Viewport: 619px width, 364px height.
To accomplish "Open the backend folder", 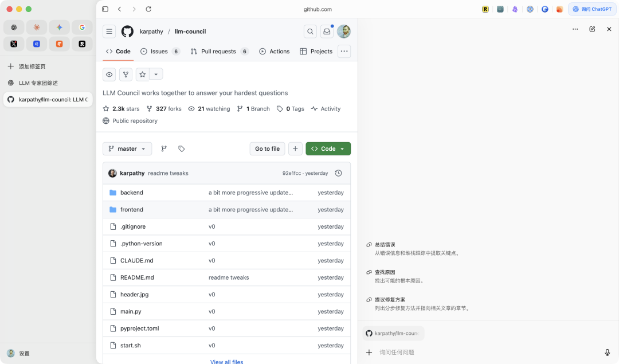I will (x=131, y=193).
